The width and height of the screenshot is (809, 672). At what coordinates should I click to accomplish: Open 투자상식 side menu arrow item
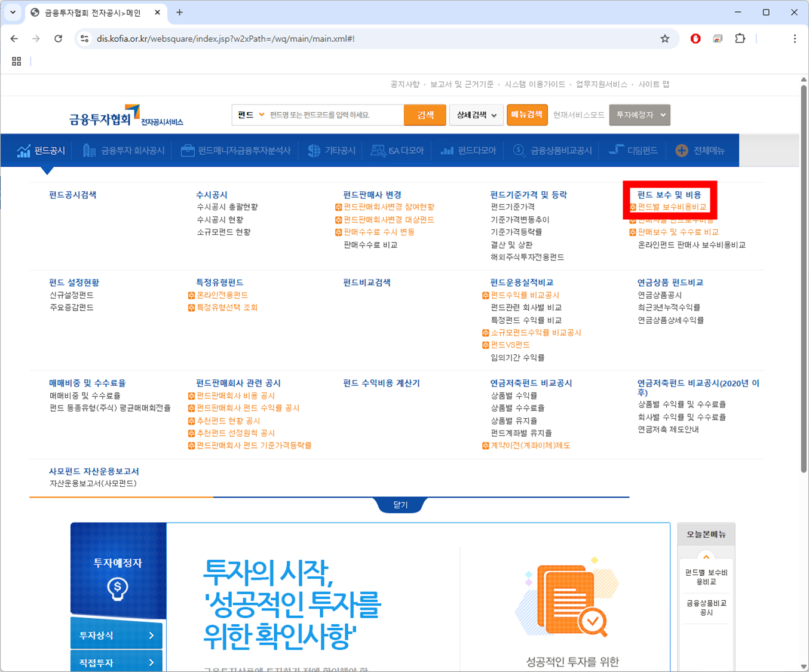click(117, 636)
